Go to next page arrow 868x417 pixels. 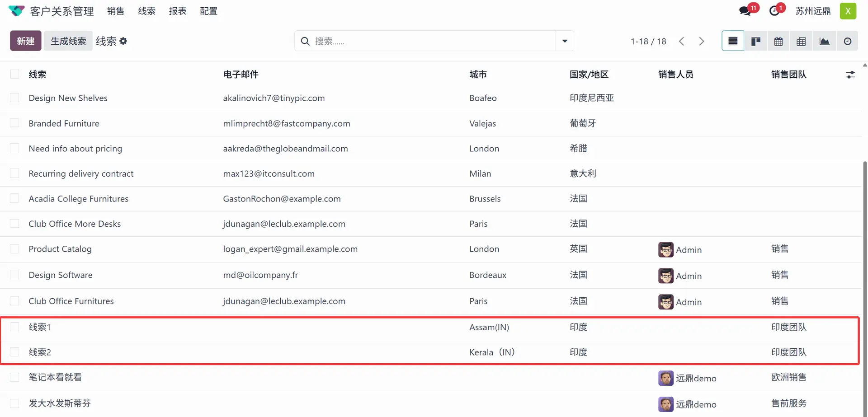pos(701,41)
